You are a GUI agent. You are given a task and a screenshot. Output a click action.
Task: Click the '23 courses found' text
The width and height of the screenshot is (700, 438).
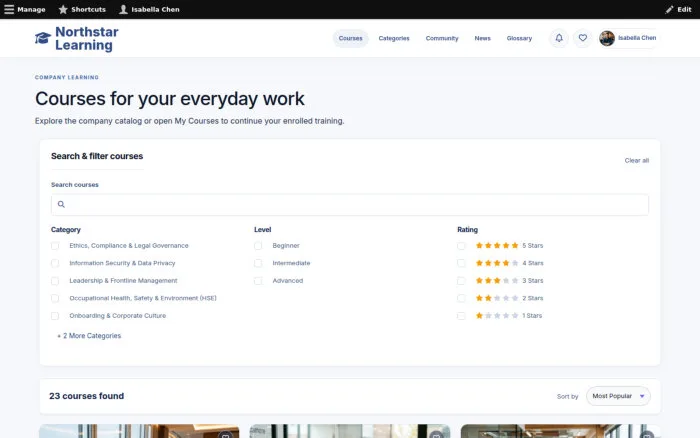coord(87,396)
